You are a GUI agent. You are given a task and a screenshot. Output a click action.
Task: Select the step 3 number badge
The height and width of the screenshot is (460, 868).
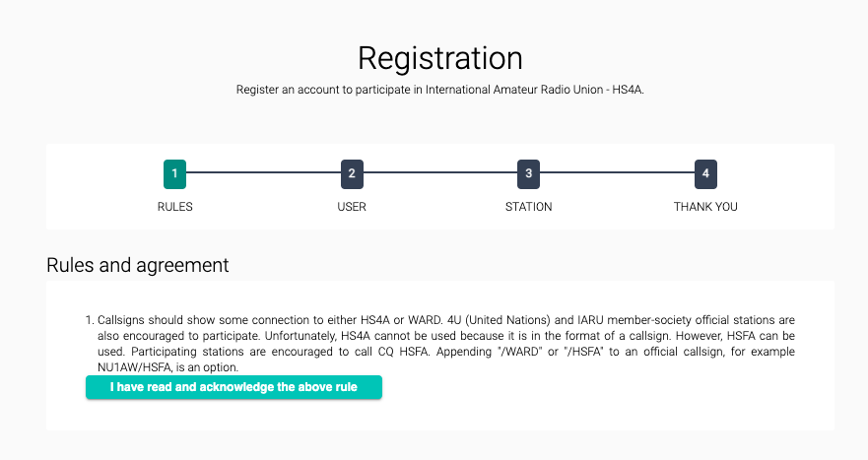tap(529, 173)
